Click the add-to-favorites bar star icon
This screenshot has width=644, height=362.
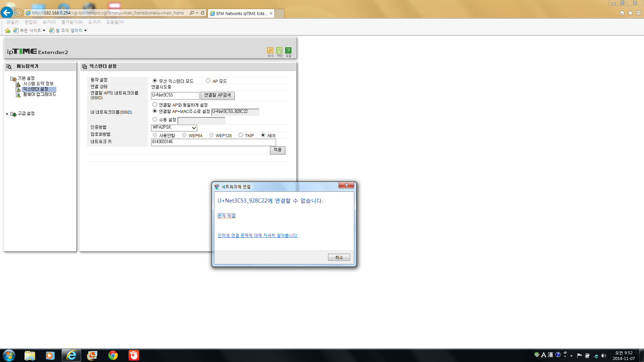(8, 31)
